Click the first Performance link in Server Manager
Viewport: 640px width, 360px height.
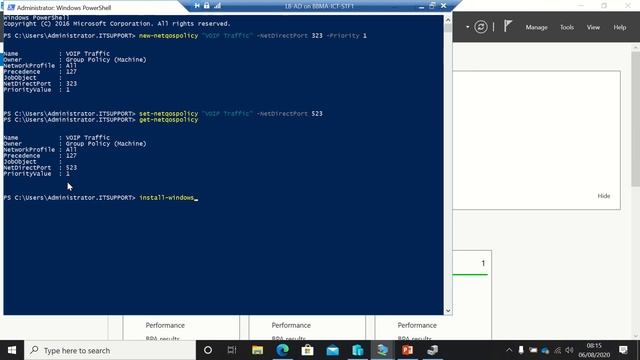click(x=165, y=325)
